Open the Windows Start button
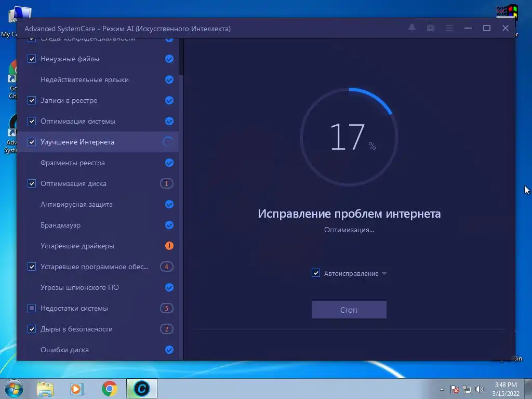The width and height of the screenshot is (532, 399). 14,389
